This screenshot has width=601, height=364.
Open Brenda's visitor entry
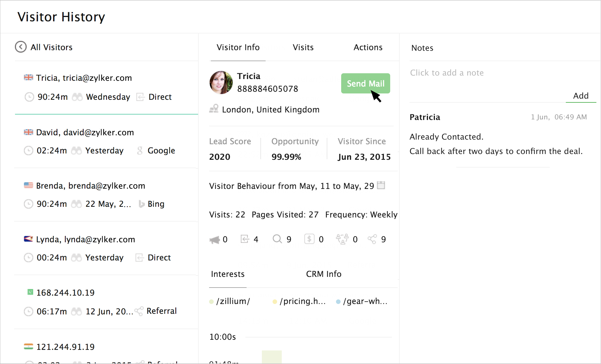tap(90, 186)
